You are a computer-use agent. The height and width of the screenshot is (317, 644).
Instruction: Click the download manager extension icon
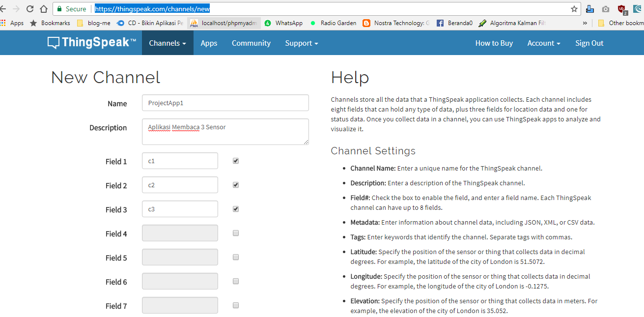(x=590, y=9)
